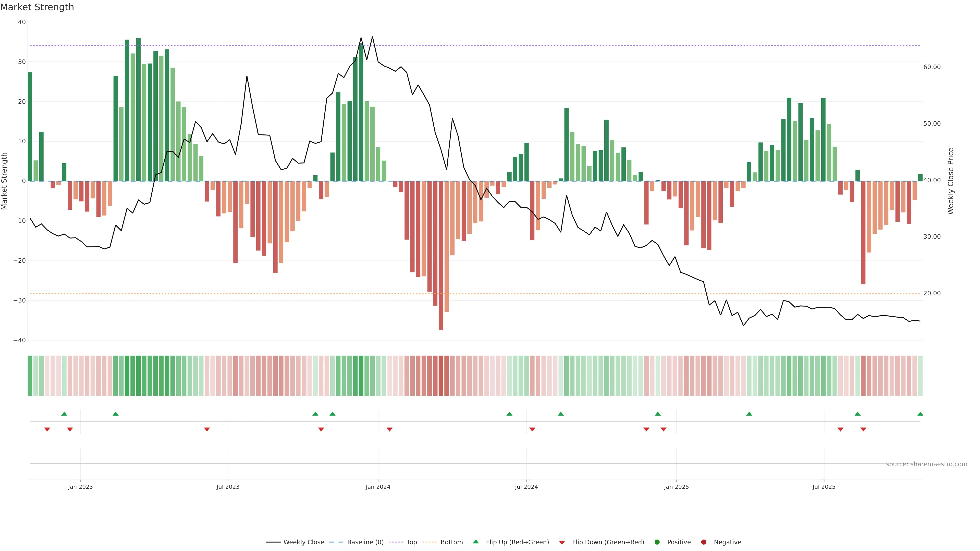Click the source: sharemaestro.com text

(x=926, y=464)
